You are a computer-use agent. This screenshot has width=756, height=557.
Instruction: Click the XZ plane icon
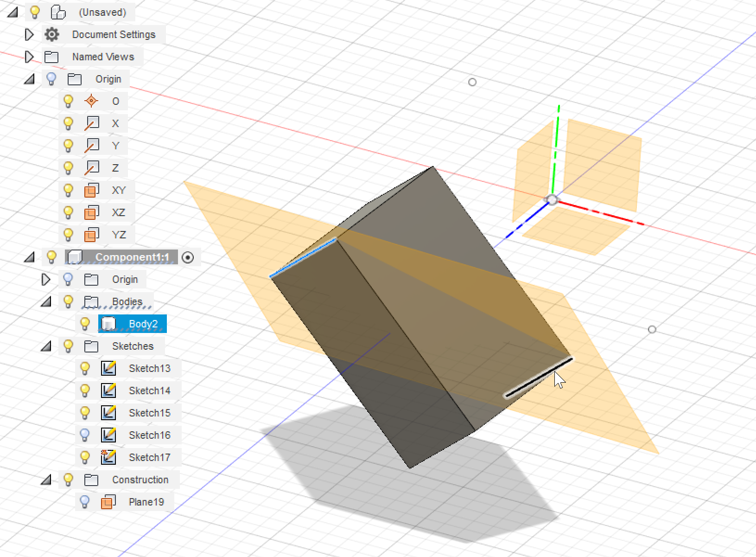tap(91, 212)
